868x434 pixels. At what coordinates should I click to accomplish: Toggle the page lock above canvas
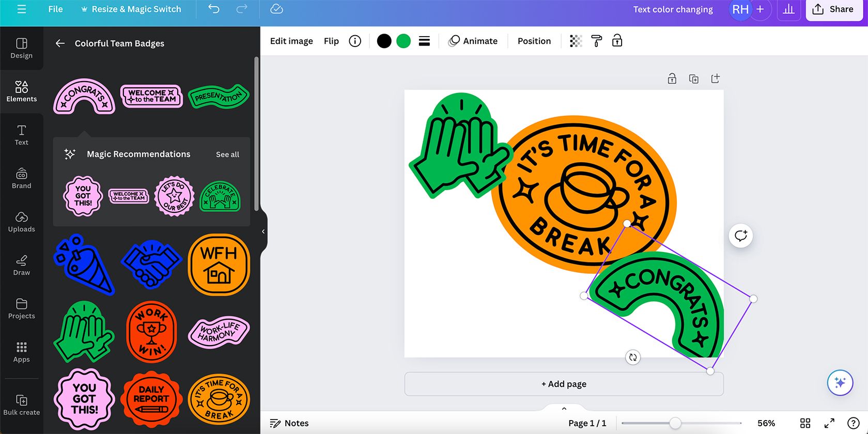(x=672, y=79)
